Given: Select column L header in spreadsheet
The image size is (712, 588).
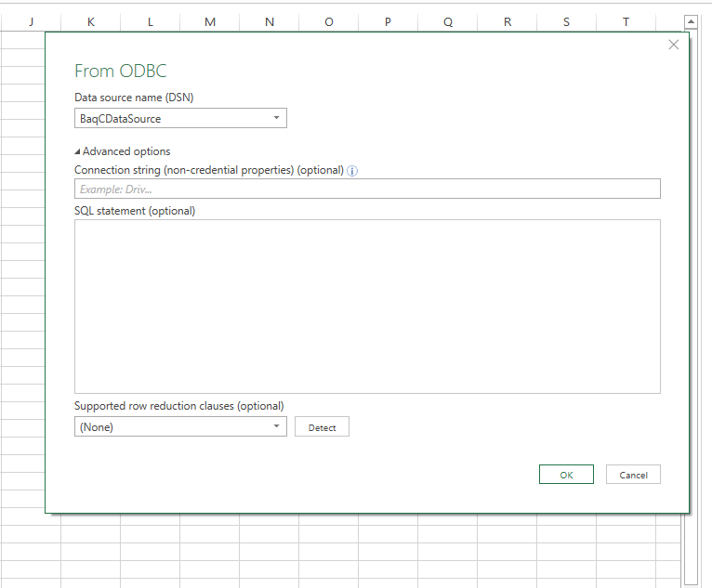Looking at the screenshot, I should [151, 21].
